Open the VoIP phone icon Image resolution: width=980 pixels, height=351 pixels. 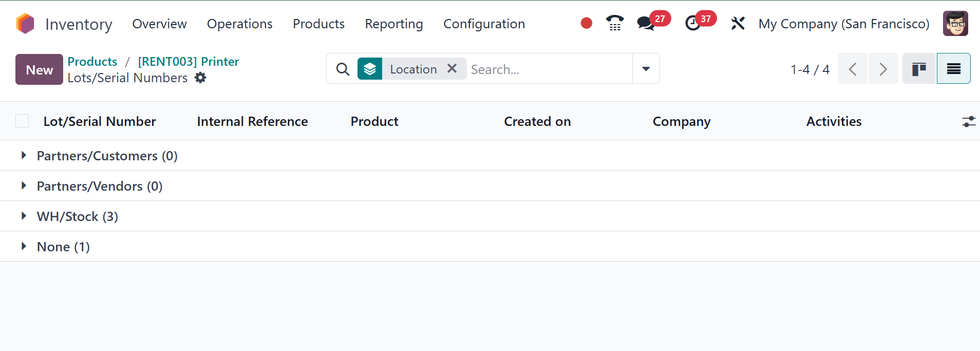(614, 23)
